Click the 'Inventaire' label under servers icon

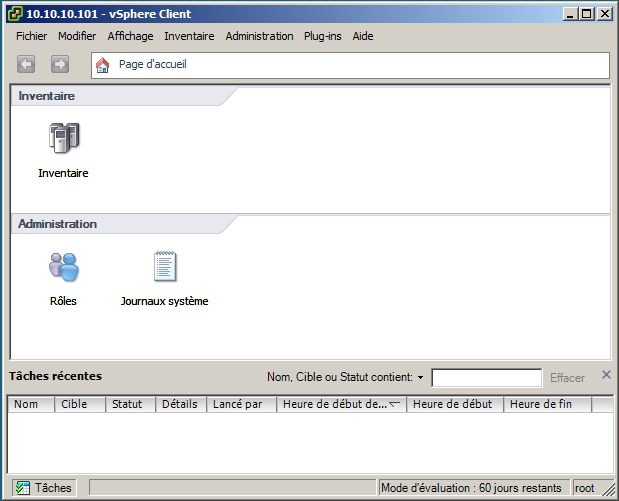point(63,173)
